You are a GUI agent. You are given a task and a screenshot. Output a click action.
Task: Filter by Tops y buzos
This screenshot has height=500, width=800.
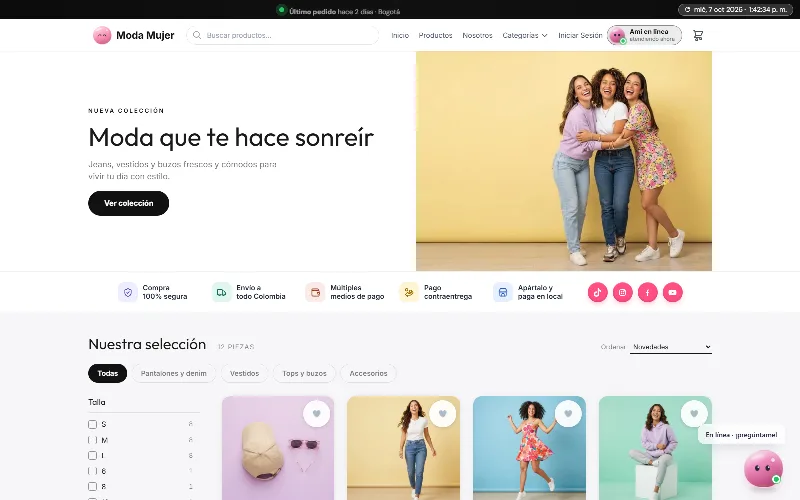click(x=304, y=373)
